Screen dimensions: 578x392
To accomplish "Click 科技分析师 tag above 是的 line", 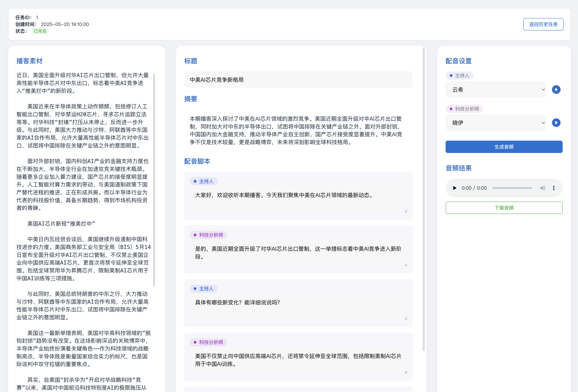I will click(x=208, y=235).
